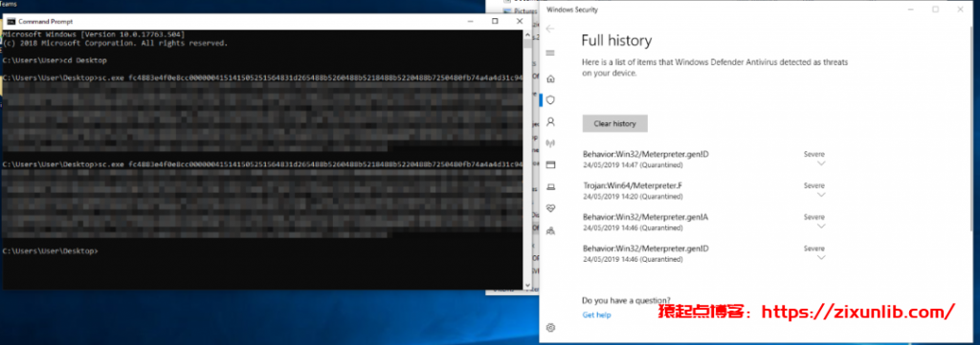980x345 pixels.
Task: Open the Home icon in Windows Security sidebar
Action: pyautogui.click(x=550, y=79)
